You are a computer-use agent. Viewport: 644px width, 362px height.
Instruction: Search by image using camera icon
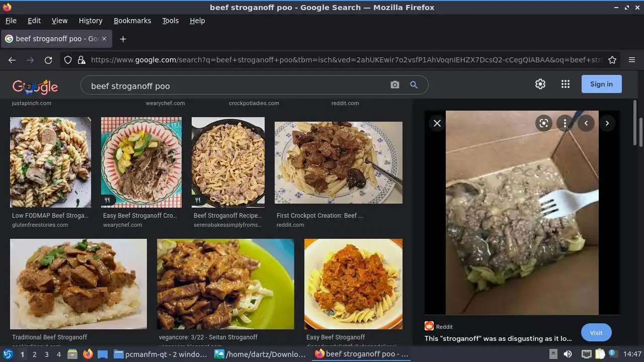click(x=395, y=85)
